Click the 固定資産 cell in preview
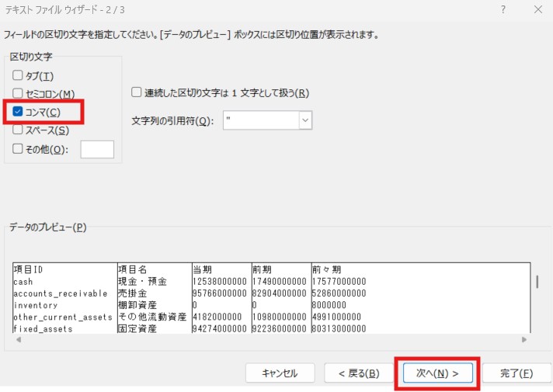Viewport: 553px width, 392px height. (x=137, y=328)
